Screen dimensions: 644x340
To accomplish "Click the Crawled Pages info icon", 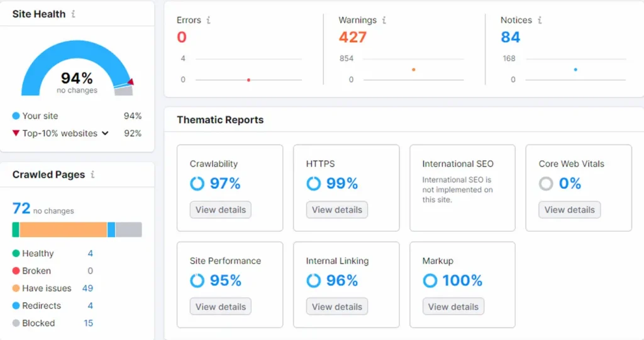I will point(92,175).
